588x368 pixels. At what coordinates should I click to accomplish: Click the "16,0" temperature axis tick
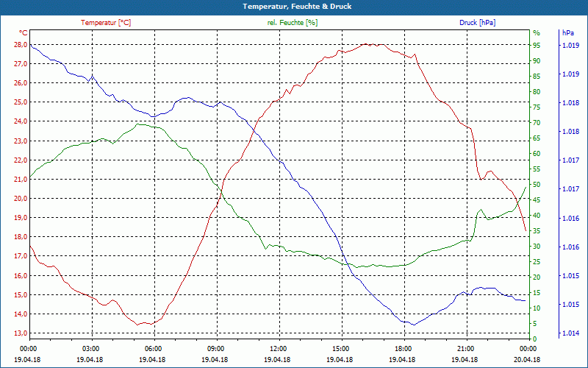point(21,275)
